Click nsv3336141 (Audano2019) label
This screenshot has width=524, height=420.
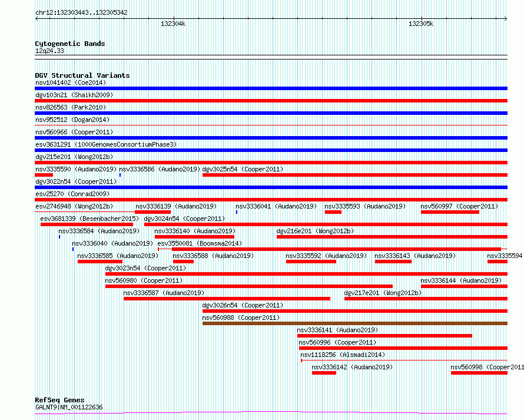[x=337, y=330]
